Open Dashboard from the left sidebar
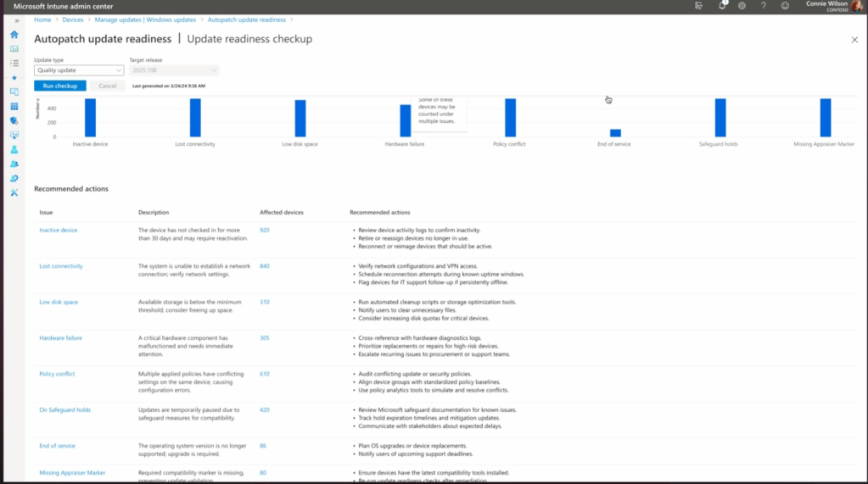868x484 pixels. click(14, 49)
